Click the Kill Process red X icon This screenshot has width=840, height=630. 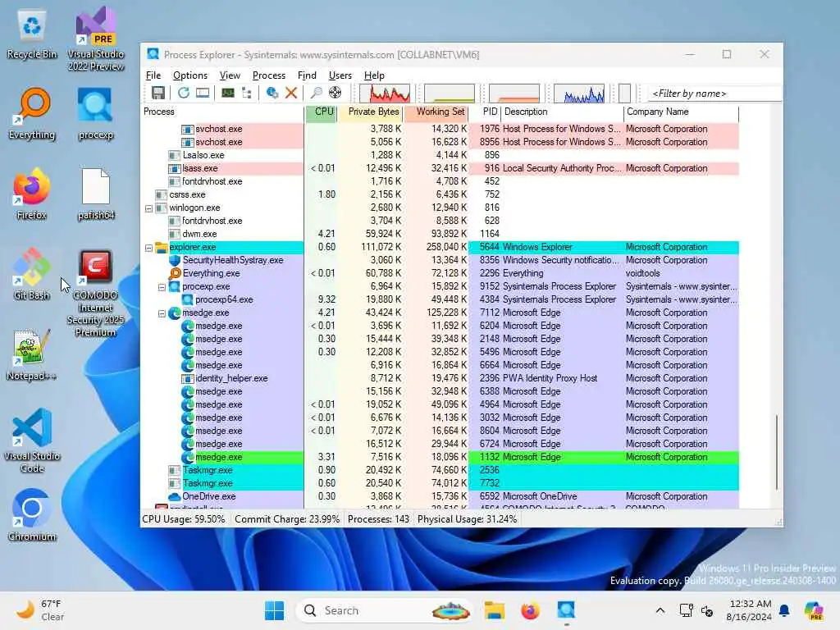pyautogui.click(x=291, y=94)
